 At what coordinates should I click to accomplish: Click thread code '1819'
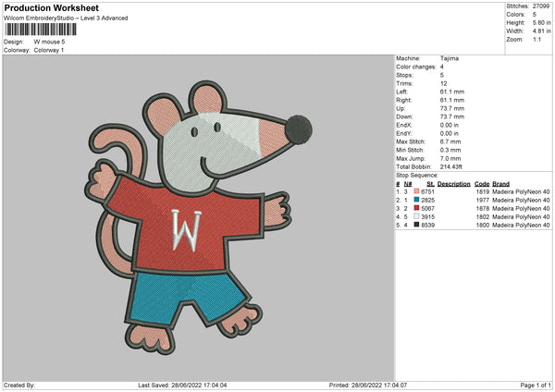point(483,191)
